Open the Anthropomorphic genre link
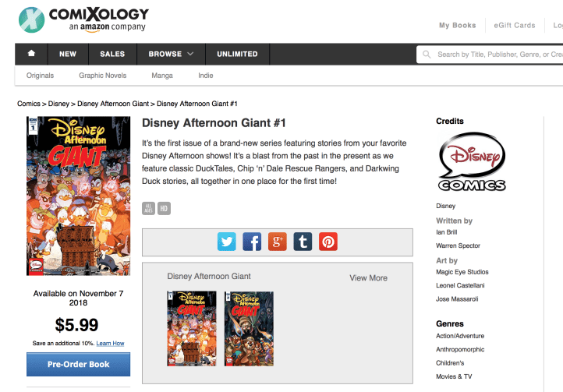The width and height of the screenshot is (563, 392). coord(460,349)
